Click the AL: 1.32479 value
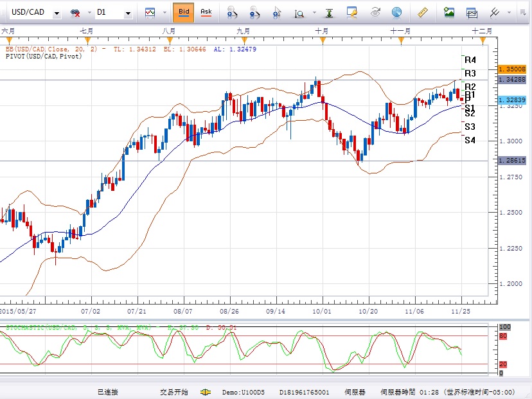 235,49
